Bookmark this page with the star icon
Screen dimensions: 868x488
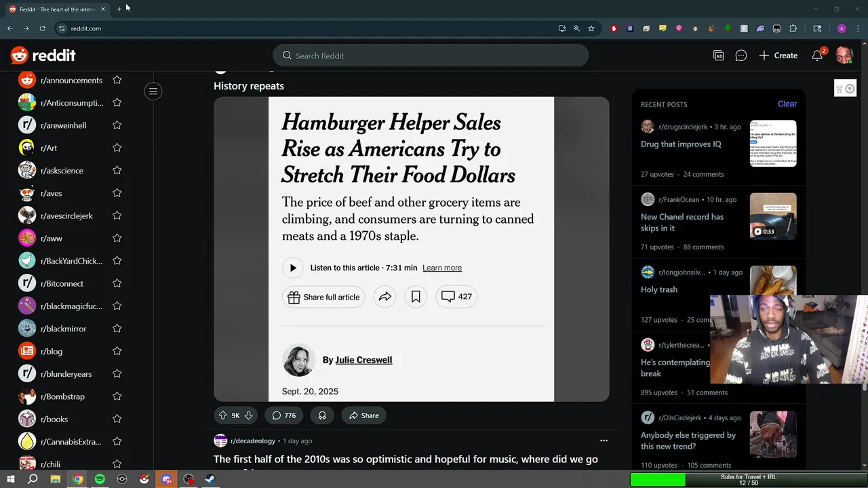pyautogui.click(x=591, y=28)
